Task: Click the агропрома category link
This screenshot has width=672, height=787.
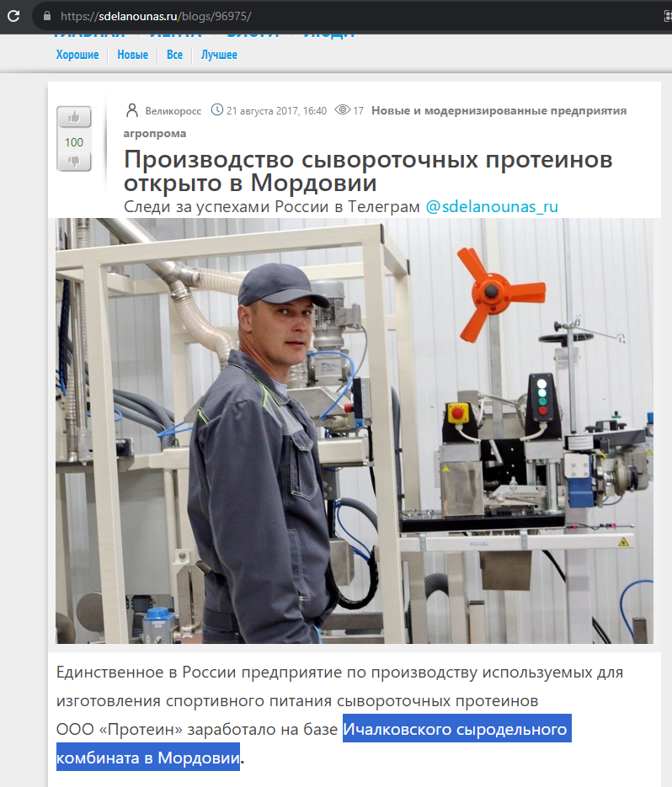Action: 155,134
